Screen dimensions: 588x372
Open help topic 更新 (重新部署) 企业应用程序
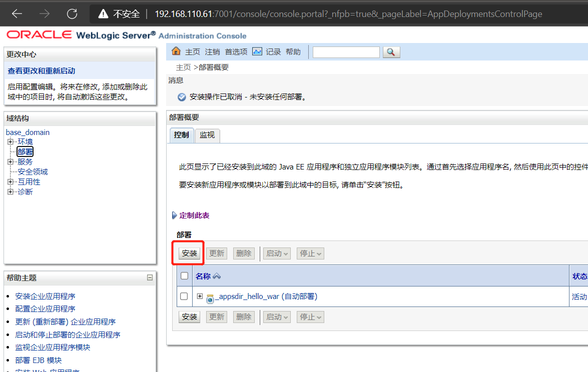click(x=65, y=322)
